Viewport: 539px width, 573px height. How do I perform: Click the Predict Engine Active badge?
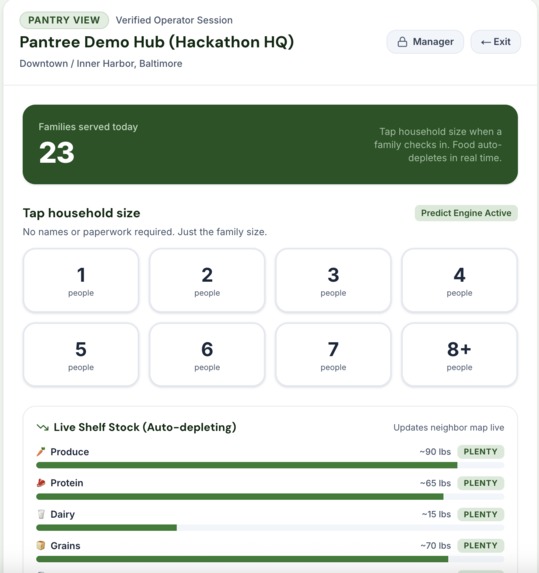[466, 213]
